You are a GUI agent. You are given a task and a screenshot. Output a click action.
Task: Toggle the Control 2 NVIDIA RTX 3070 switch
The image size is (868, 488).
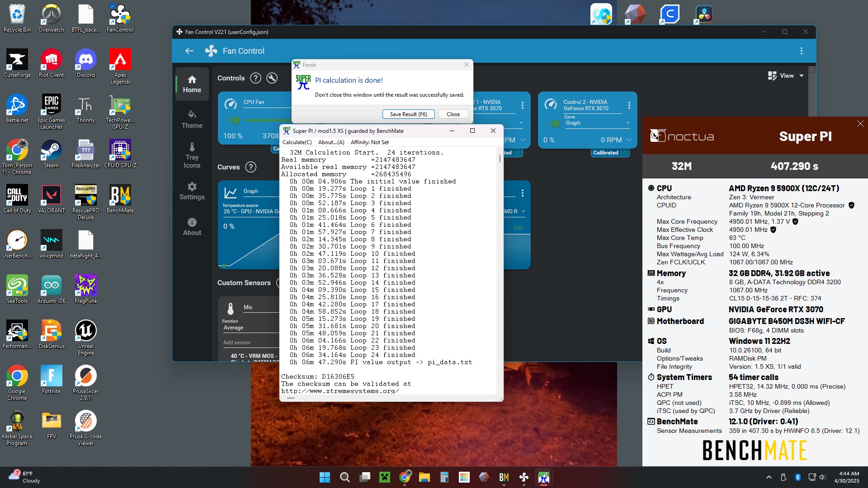555,123
